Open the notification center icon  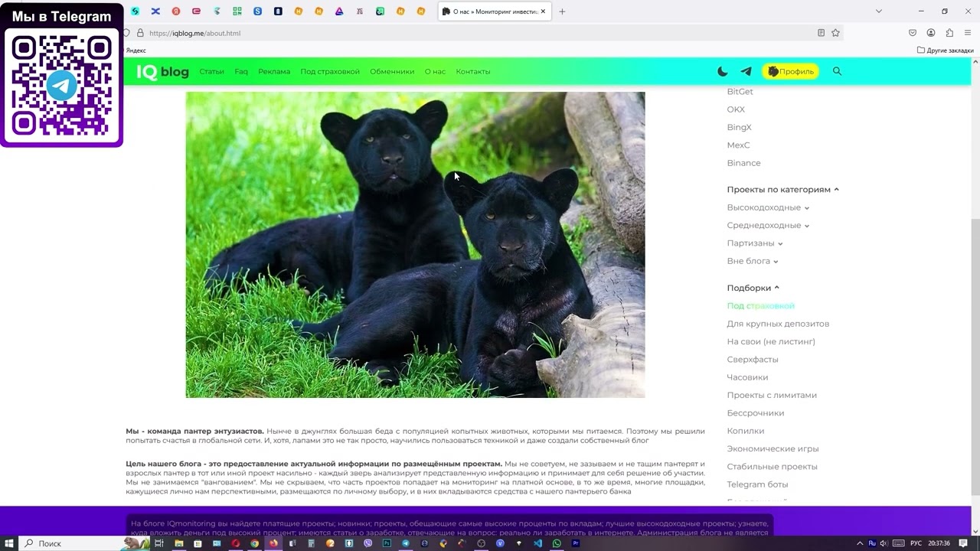click(x=963, y=543)
